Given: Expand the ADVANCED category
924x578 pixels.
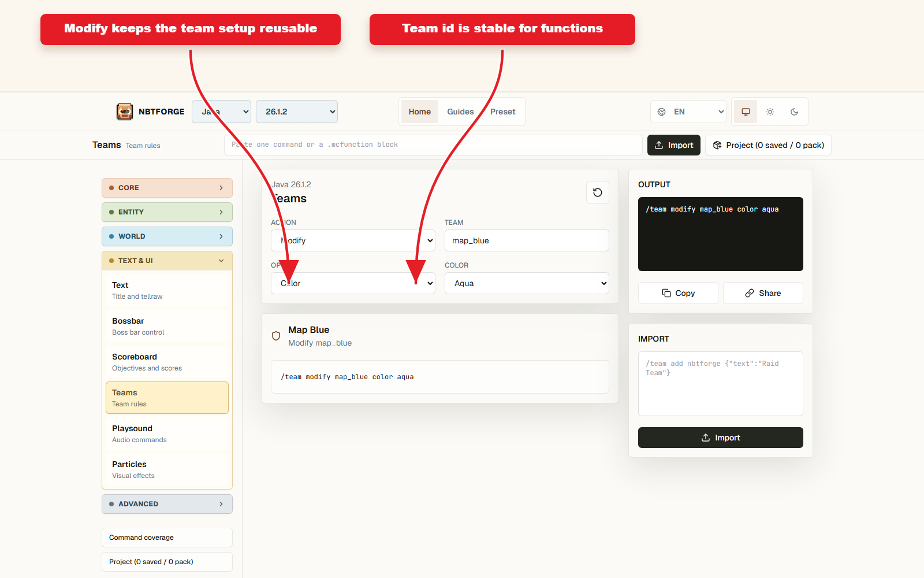Looking at the screenshot, I should pyautogui.click(x=167, y=504).
